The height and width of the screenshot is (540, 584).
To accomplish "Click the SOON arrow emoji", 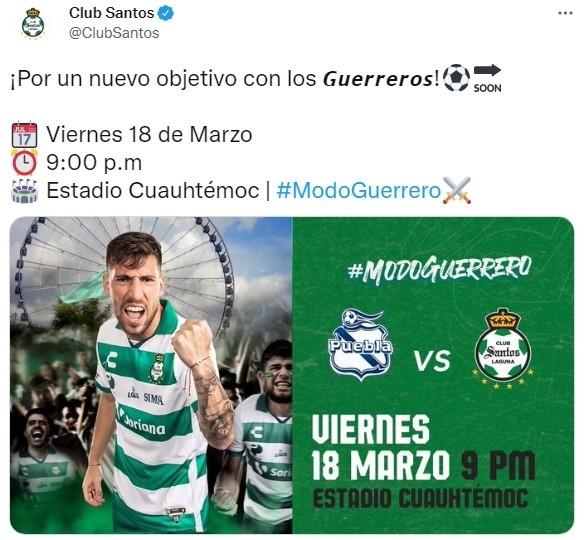I will pyautogui.click(x=487, y=78).
